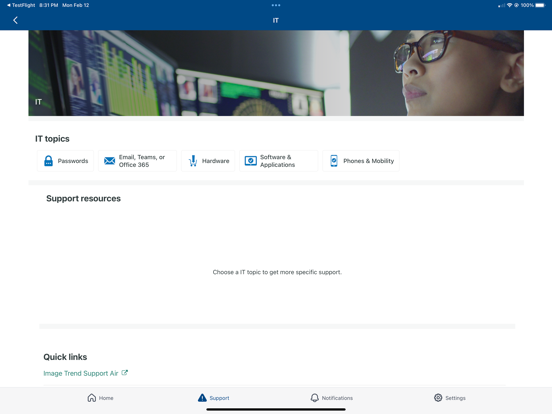Open Software & Applications topic
This screenshot has width=552, height=414.
click(278, 161)
